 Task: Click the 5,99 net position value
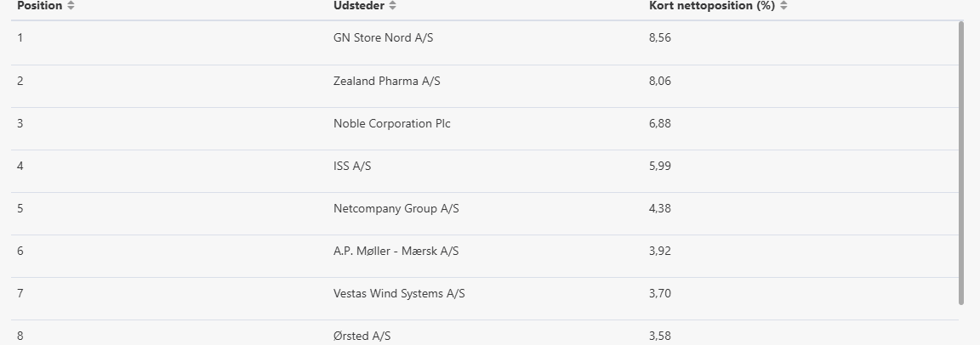[x=660, y=166]
